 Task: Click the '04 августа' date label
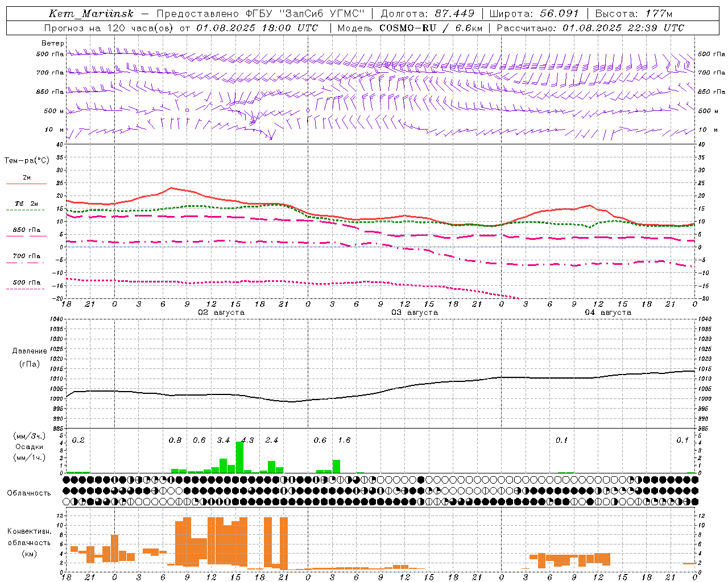coord(608,313)
